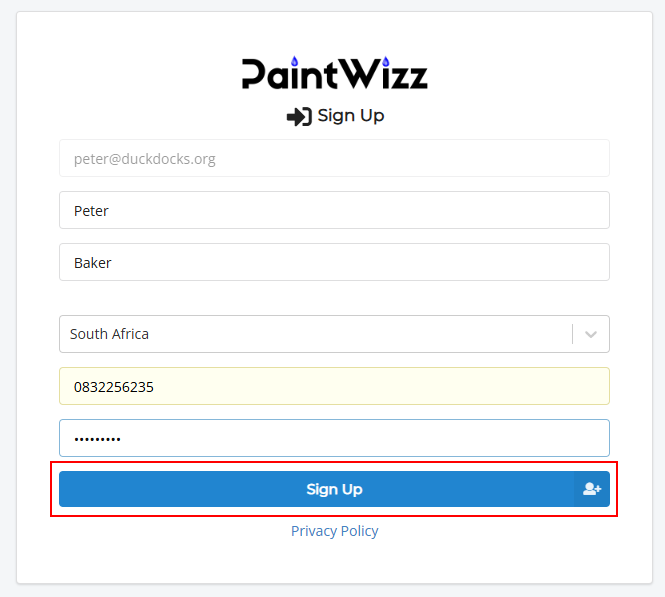665x597 pixels.
Task: Focus the masked password field
Action: 334,438
